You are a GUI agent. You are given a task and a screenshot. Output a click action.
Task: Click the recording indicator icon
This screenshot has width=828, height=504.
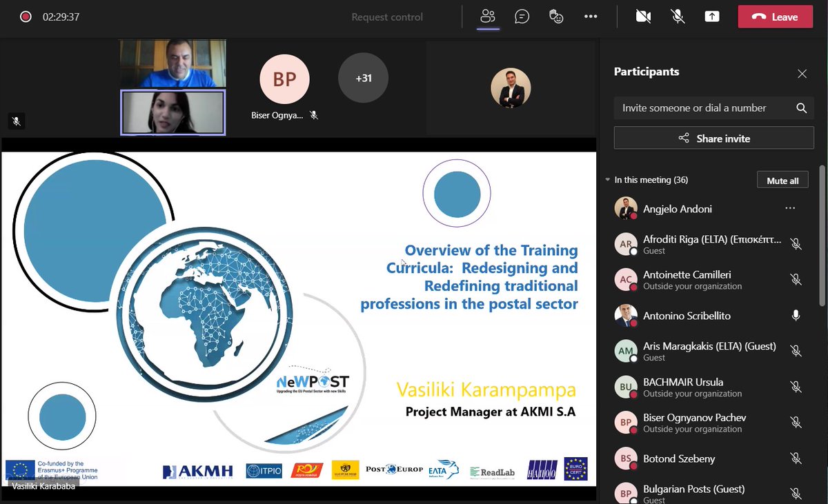click(26, 17)
